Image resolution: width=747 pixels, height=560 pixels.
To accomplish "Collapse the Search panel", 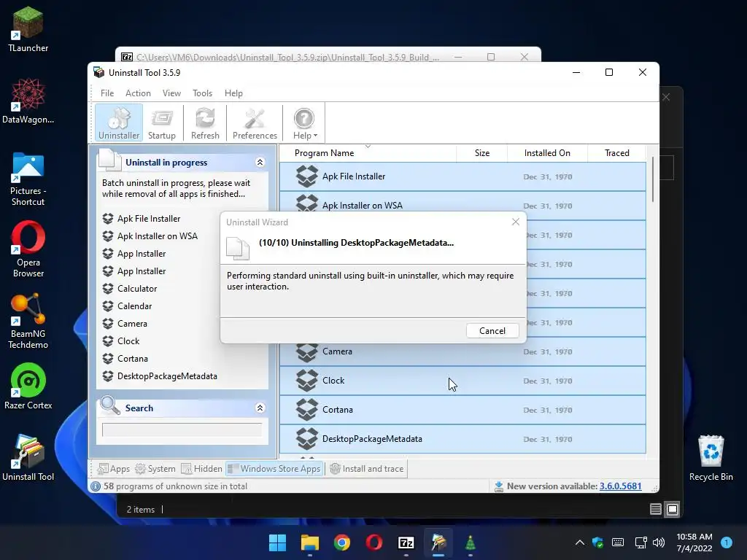I will (260, 408).
